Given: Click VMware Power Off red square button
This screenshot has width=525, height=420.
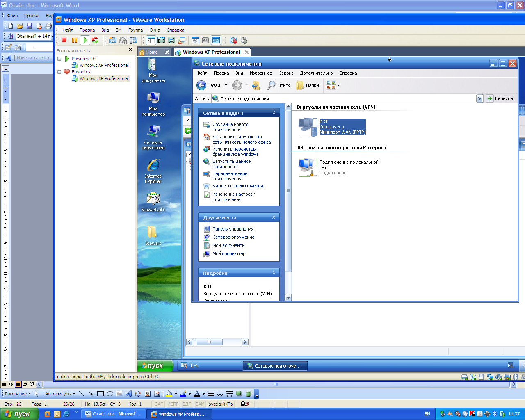Looking at the screenshot, I should point(64,40).
